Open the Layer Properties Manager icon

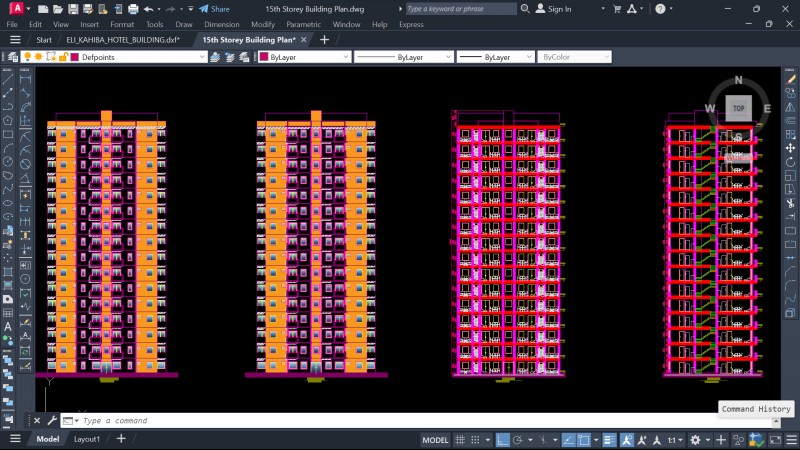[13, 57]
